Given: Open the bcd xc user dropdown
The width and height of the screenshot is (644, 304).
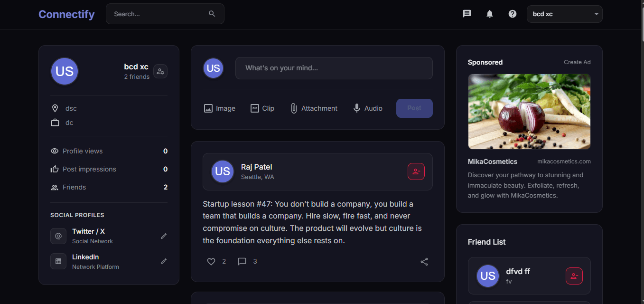Looking at the screenshot, I should tap(565, 14).
